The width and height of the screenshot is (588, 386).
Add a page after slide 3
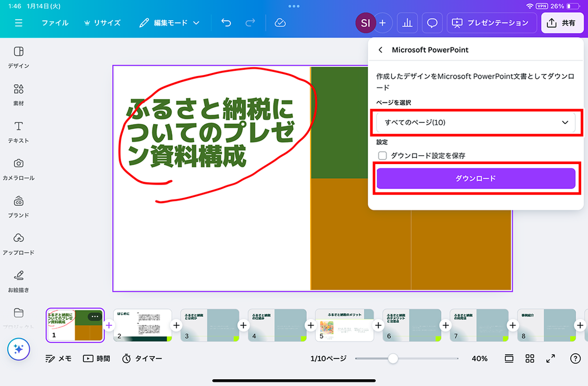[244, 325]
